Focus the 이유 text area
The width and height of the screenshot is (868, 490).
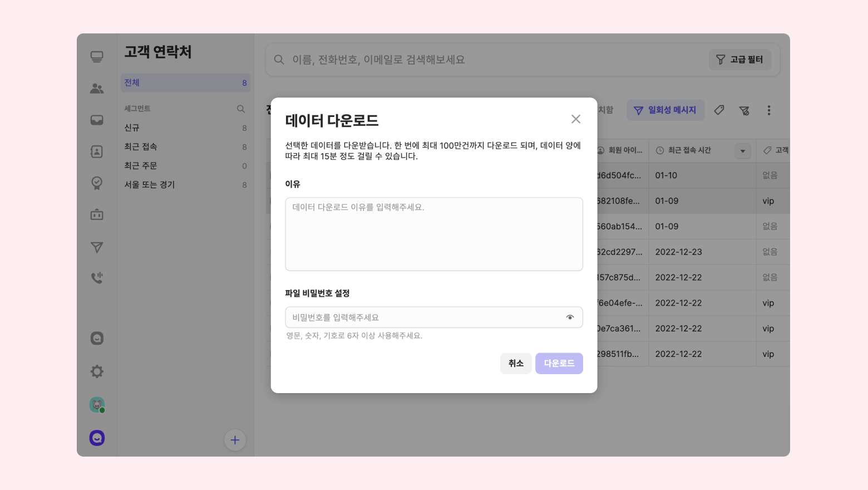click(x=433, y=234)
